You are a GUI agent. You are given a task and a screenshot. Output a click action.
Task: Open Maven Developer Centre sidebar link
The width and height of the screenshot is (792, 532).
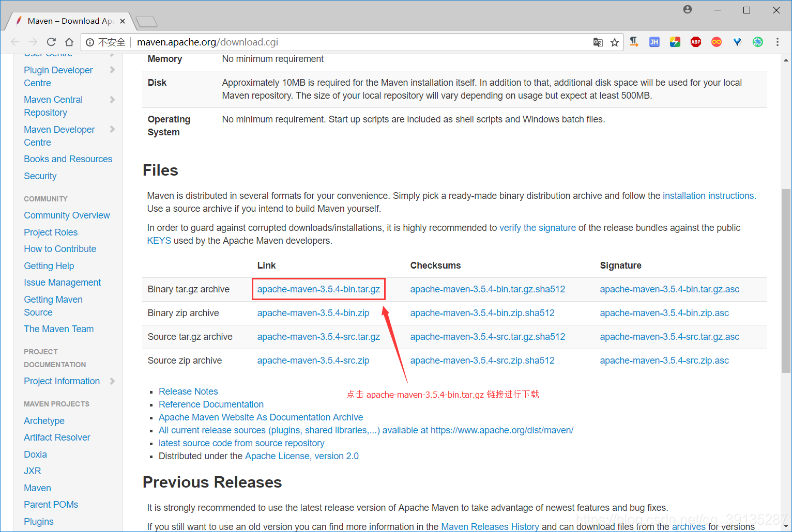point(59,136)
